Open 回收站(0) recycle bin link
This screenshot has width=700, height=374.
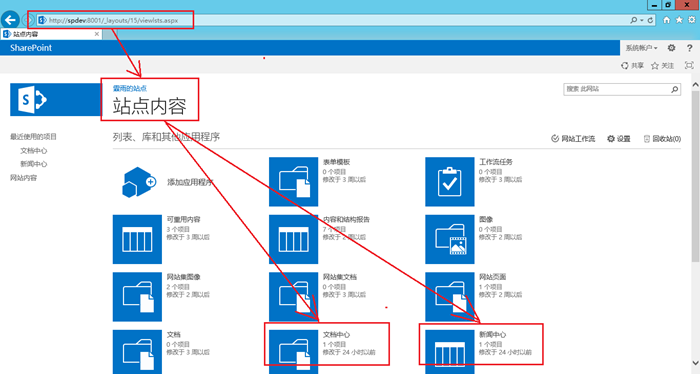[x=662, y=139]
